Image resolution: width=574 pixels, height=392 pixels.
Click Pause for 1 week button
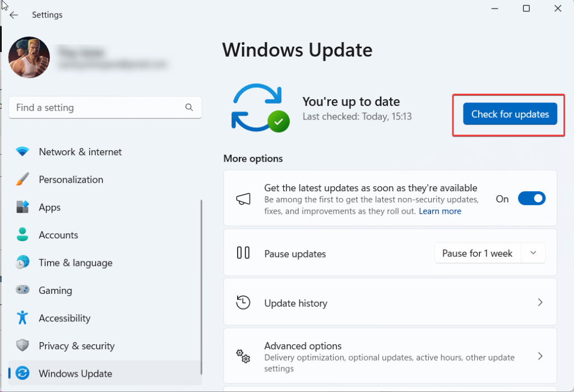click(477, 253)
